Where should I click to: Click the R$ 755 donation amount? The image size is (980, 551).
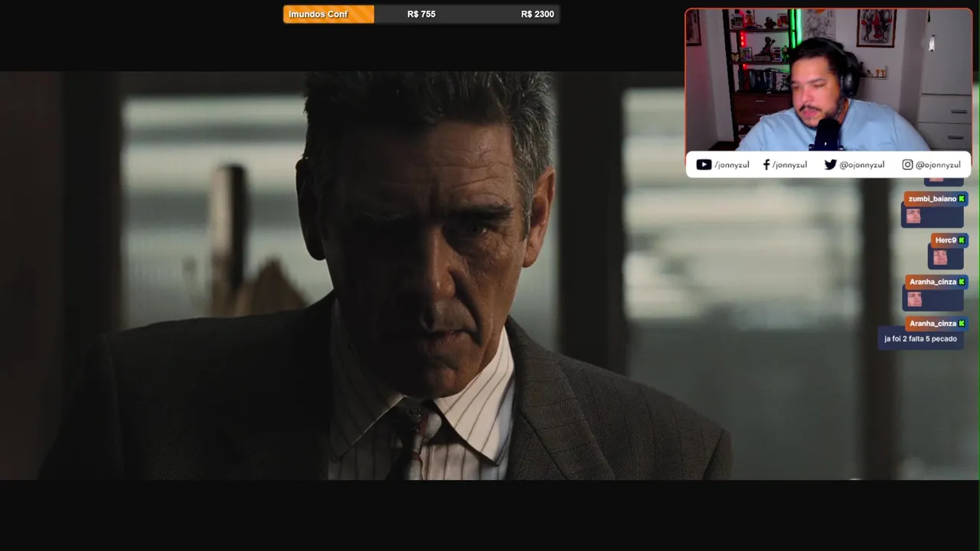pyautogui.click(x=421, y=14)
